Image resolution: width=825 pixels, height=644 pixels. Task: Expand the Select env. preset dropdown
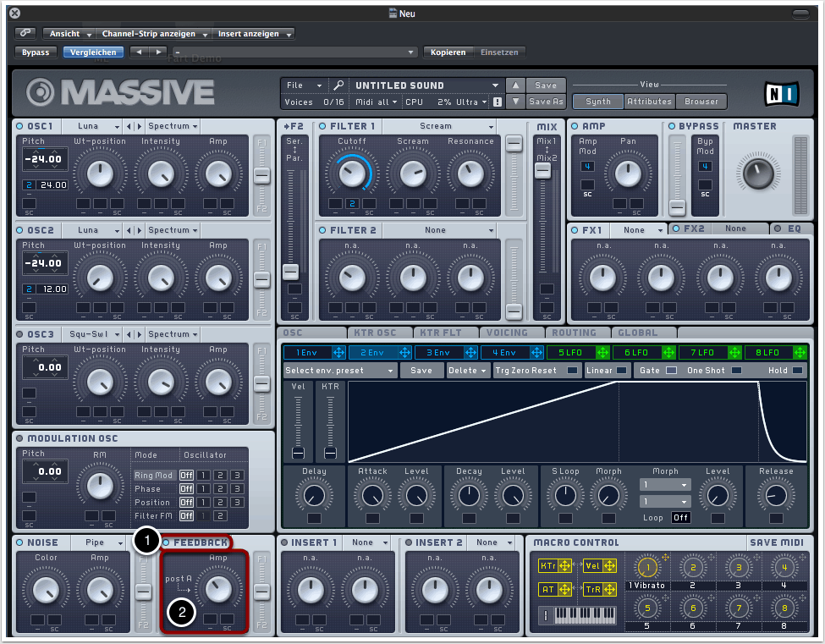[339, 371]
